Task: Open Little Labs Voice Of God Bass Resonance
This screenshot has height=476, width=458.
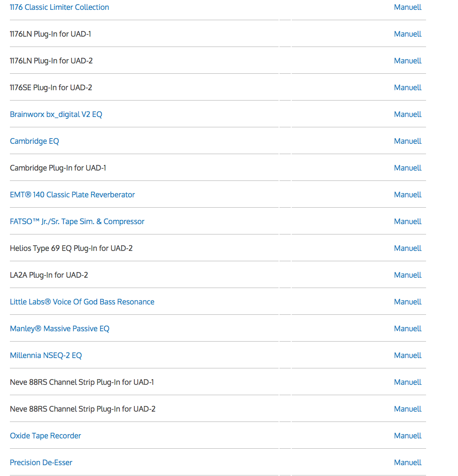Action: pyautogui.click(x=82, y=302)
